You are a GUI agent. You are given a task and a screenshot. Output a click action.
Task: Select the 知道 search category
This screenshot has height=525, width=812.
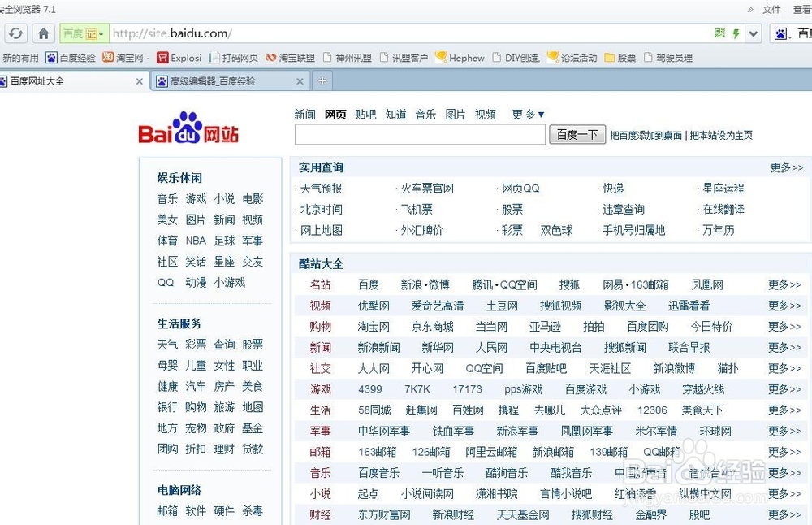[x=395, y=115]
